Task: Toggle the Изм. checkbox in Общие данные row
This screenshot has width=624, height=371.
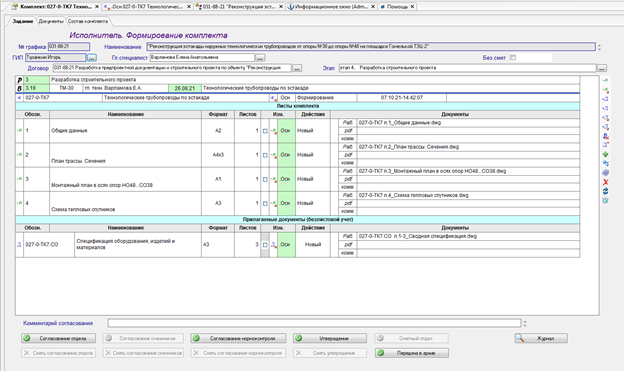Action: click(265, 131)
